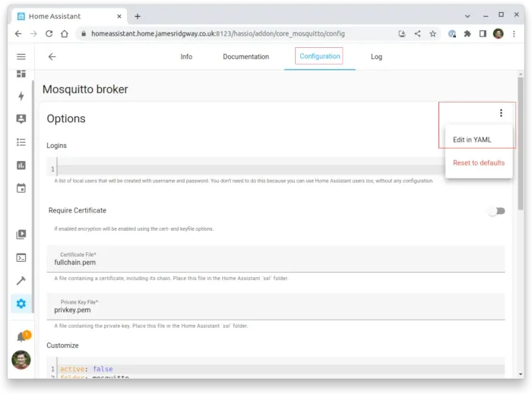This screenshot has width=532, height=394.
Task: Open the Media browser sidebar icon
Action: click(21, 235)
